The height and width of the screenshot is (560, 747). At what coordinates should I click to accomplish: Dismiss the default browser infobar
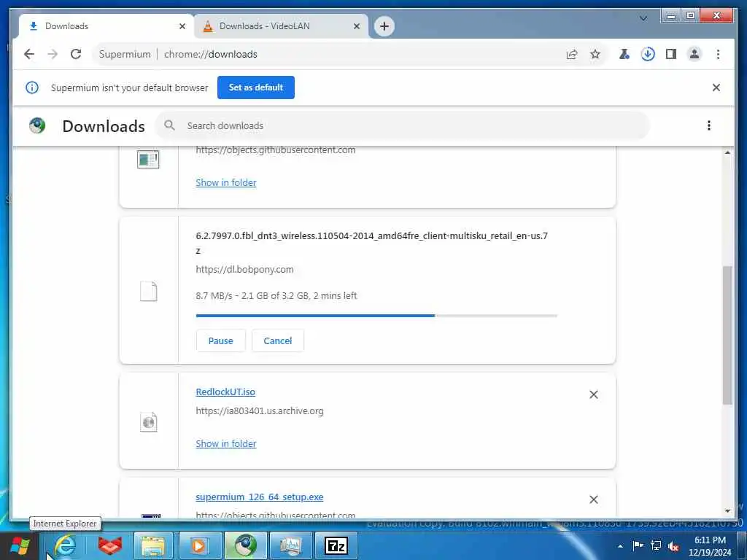point(716,87)
